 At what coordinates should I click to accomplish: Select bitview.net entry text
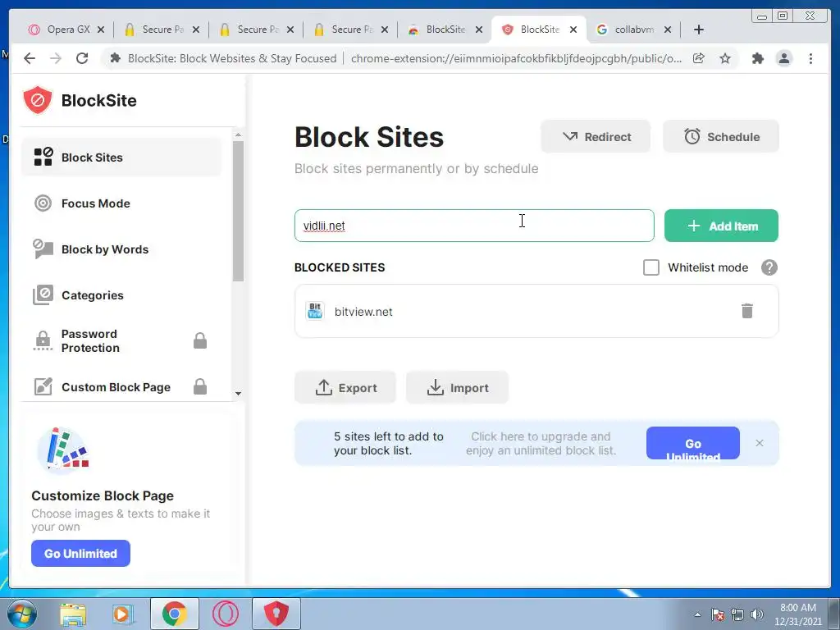[363, 312]
